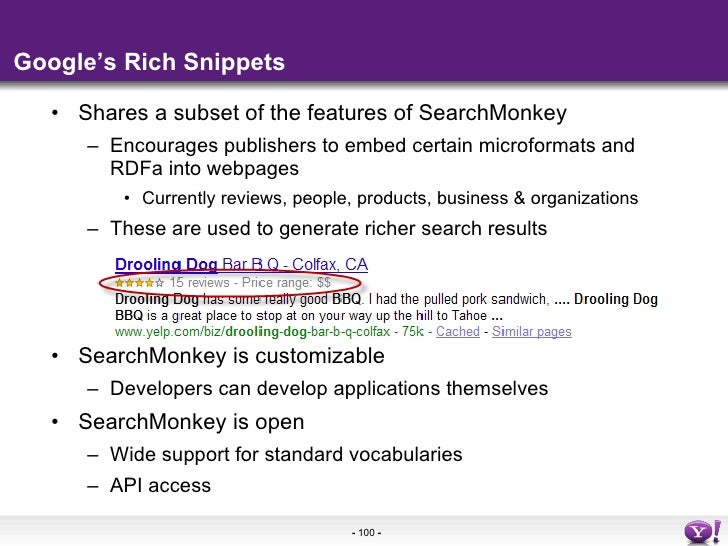Open the Similar pages link
This screenshot has width=728, height=546.
point(532,332)
